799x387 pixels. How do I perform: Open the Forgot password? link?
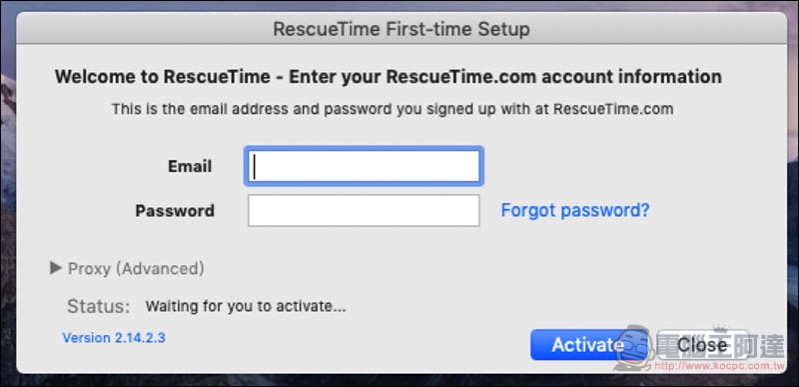[x=575, y=210]
